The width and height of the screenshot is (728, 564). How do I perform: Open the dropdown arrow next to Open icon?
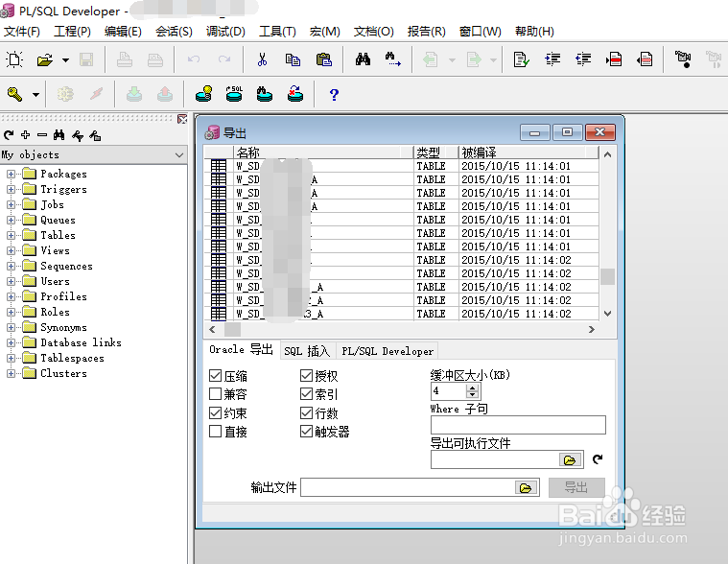(65, 59)
